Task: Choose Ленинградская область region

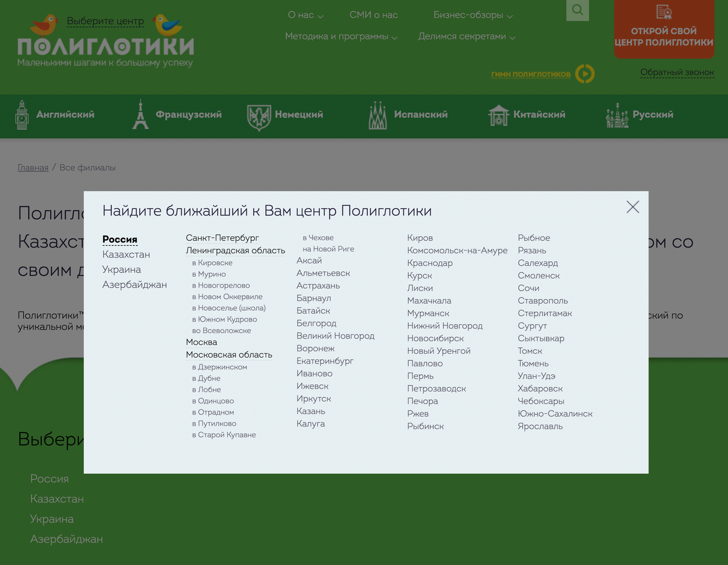Action: point(235,251)
